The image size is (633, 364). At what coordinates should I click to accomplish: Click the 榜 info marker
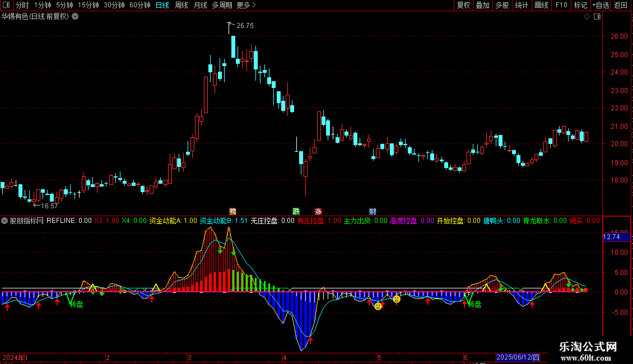pyautogui.click(x=232, y=212)
